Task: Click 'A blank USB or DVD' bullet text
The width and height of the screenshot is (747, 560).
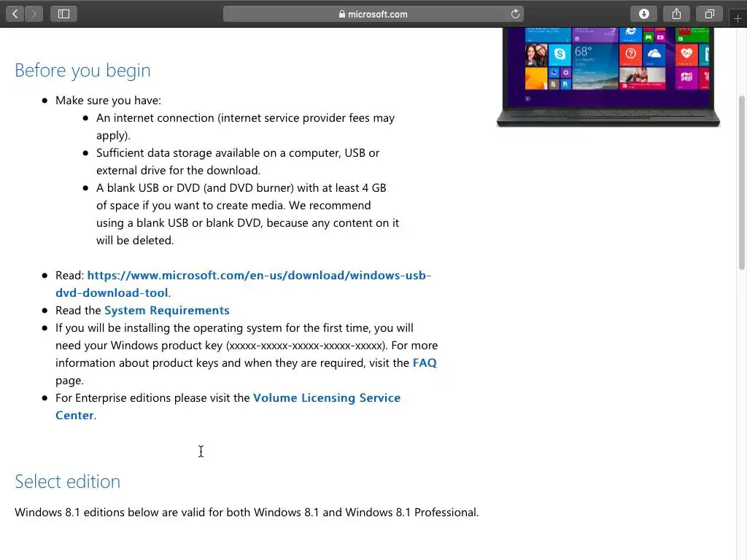Action: pos(248,214)
